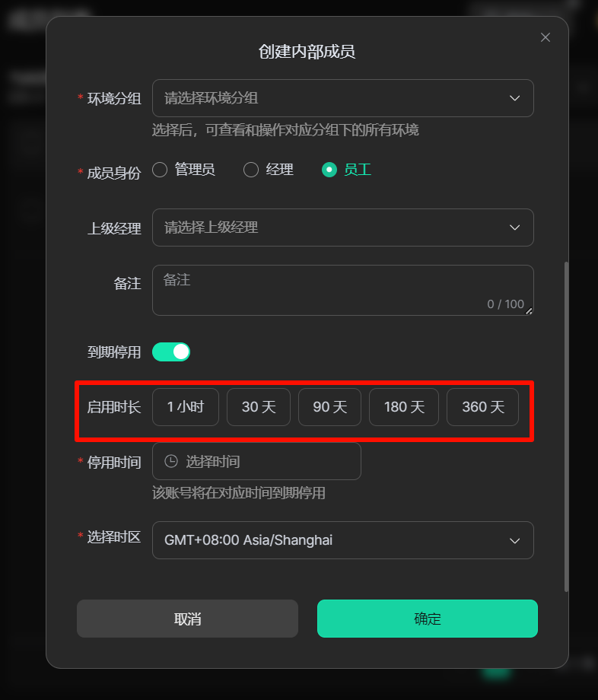
Task: Select the 员工 radio button
Action: [329, 170]
